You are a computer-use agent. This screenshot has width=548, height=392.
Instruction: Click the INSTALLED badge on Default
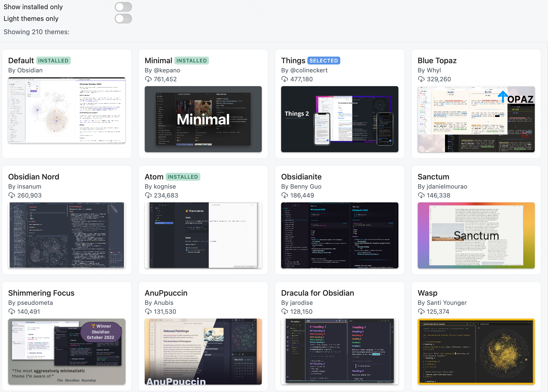(53, 61)
